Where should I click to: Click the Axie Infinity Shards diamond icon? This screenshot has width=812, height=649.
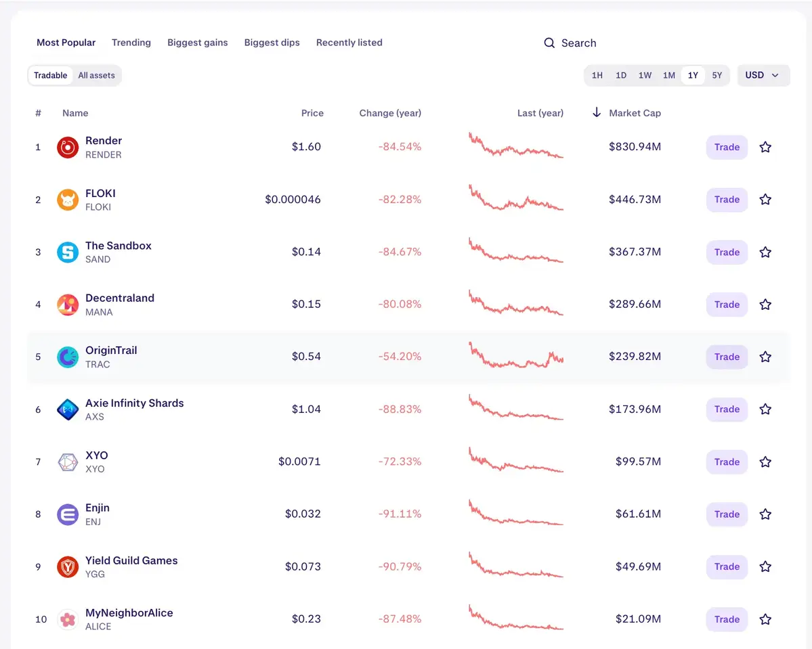[x=66, y=409]
